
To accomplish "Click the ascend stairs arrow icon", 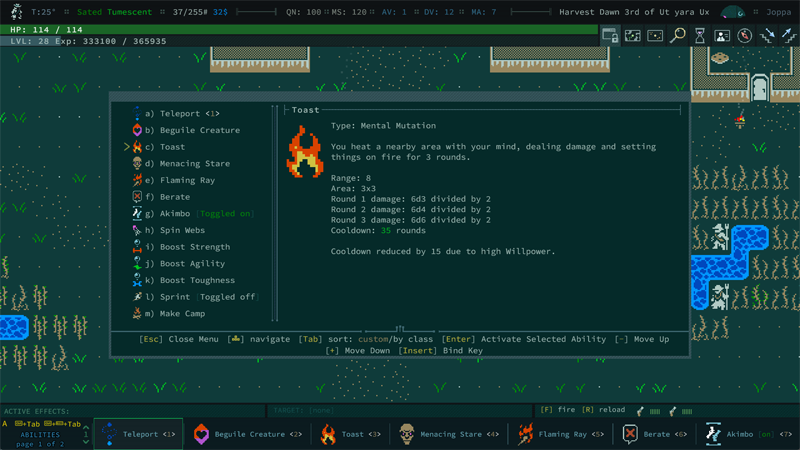I will (x=788, y=35).
